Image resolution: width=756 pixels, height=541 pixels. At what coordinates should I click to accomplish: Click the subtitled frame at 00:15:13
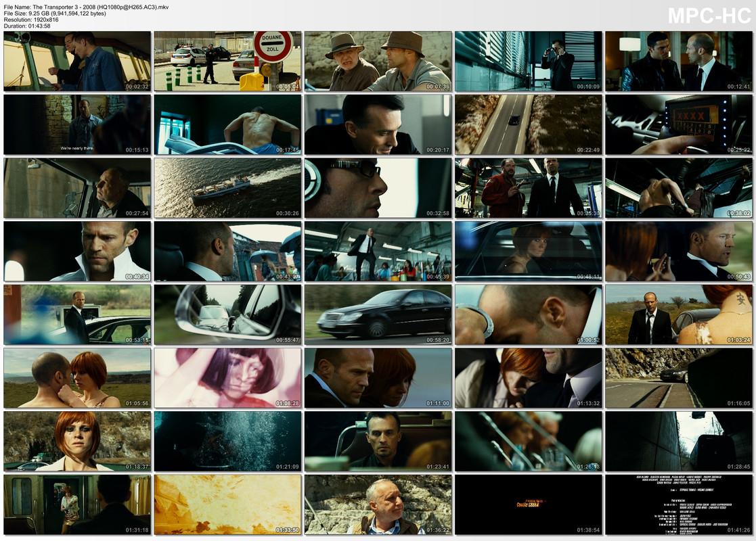pyautogui.click(x=77, y=124)
